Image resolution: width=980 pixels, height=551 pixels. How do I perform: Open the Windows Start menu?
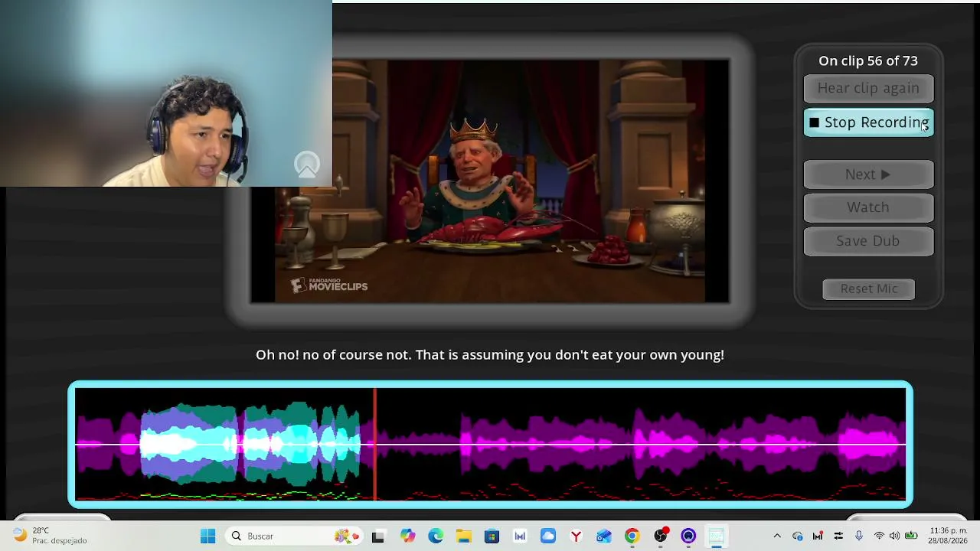(x=207, y=536)
